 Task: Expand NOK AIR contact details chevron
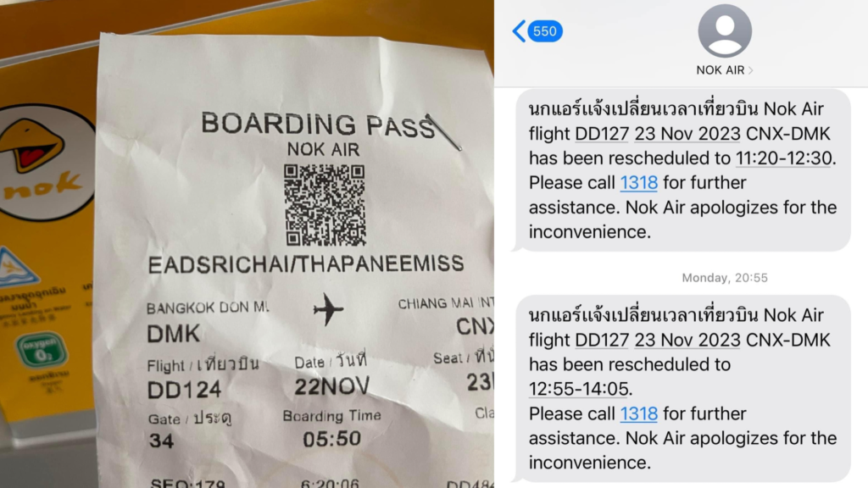pyautogui.click(x=751, y=70)
